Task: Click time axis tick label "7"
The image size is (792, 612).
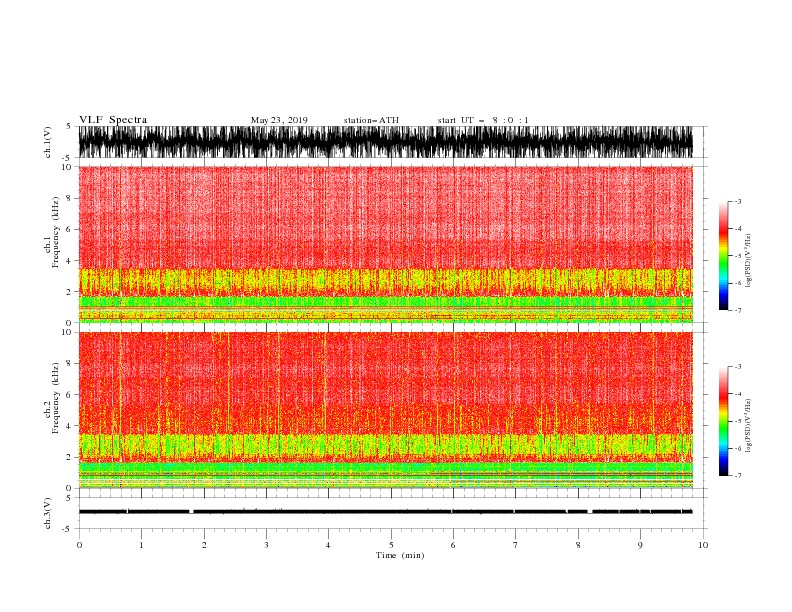Action: [x=516, y=545]
